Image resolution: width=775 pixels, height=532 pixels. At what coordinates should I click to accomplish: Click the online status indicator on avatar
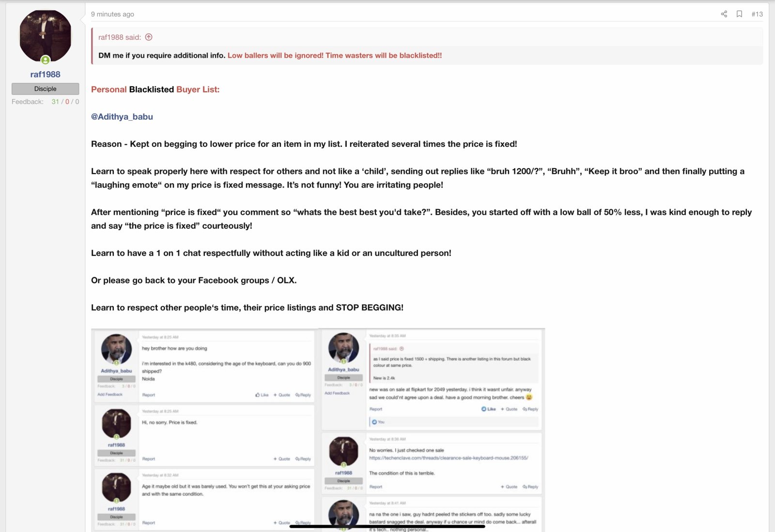[45, 60]
